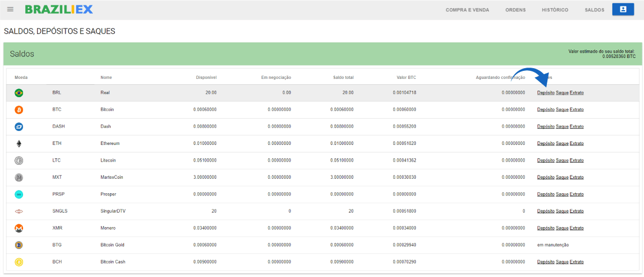Screen dimensions: 644x277
Task: Open Extrato for Ethereum row
Action: click(x=576, y=143)
